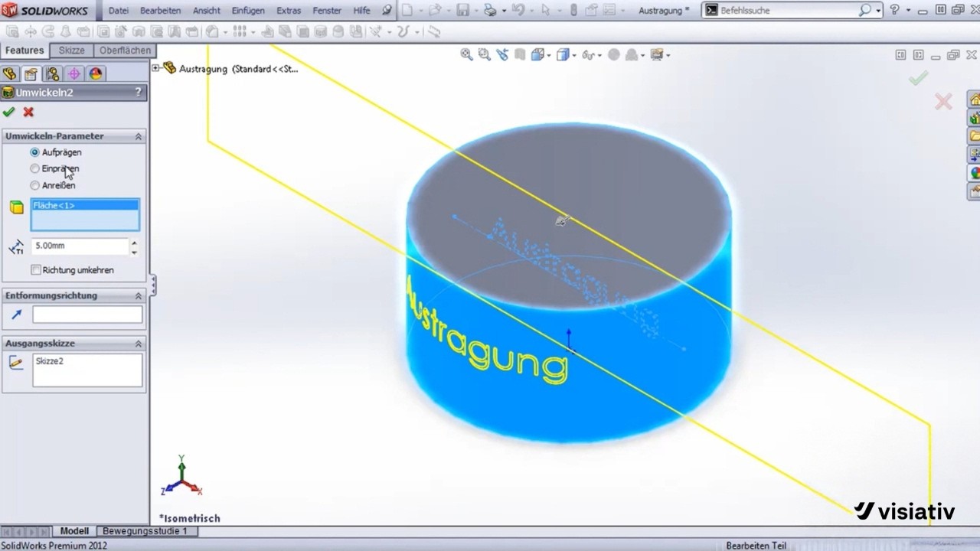Increase the 5.00mm thickness with up arrow

[x=134, y=242]
